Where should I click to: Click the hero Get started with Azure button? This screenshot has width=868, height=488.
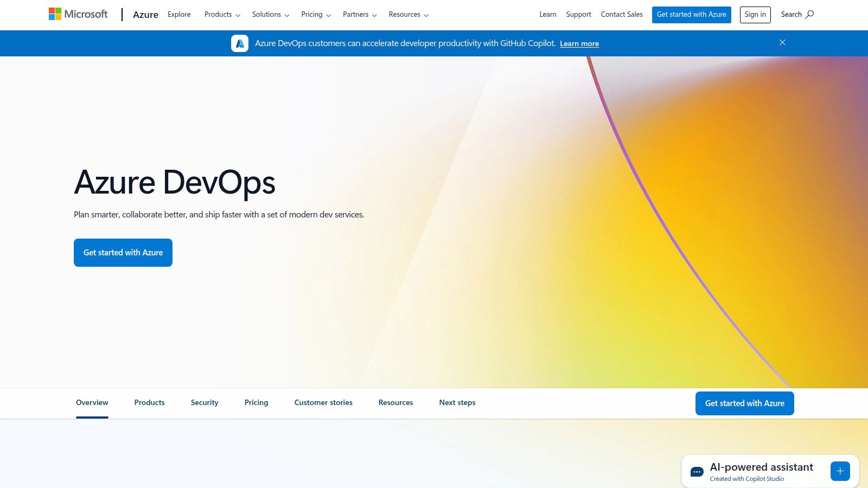(x=123, y=253)
